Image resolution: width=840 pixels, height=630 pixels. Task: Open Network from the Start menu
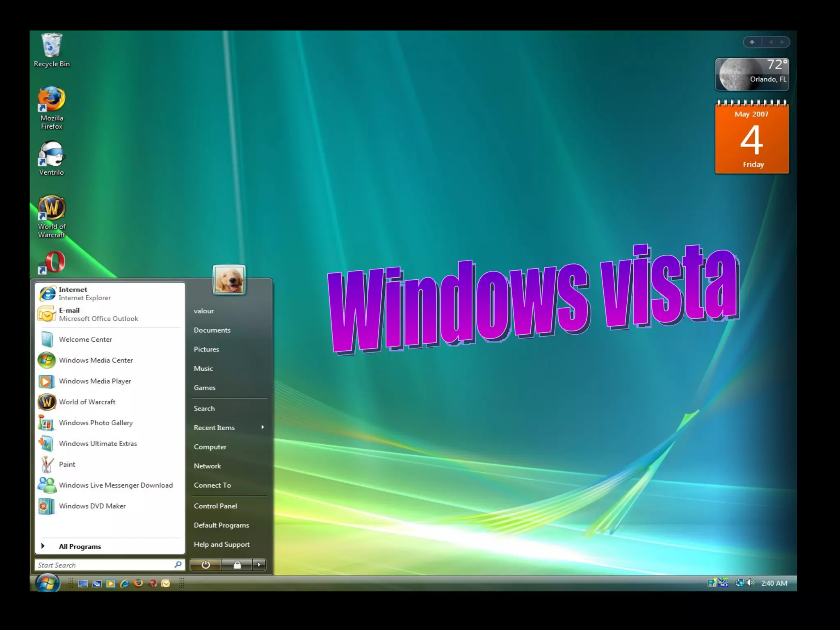click(x=229, y=466)
